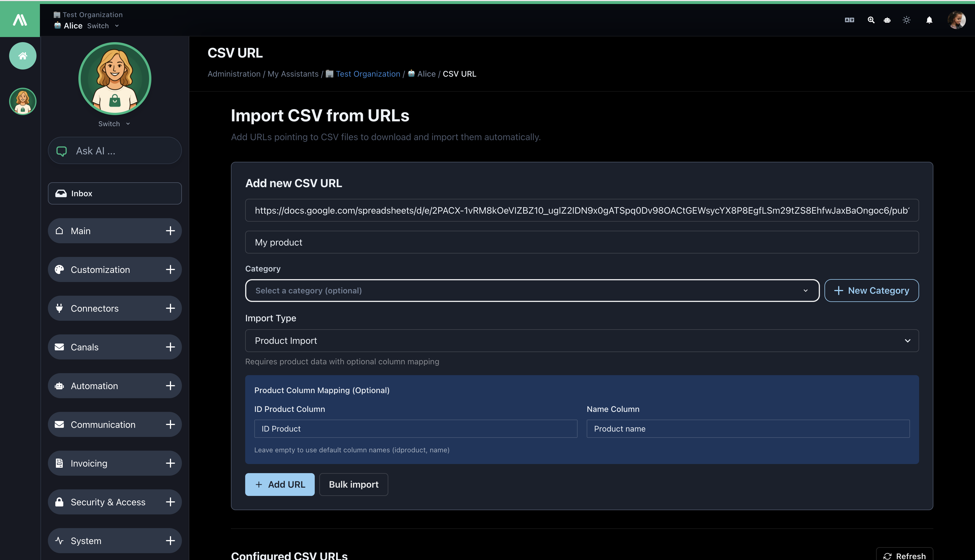Image resolution: width=975 pixels, height=560 pixels.
Task: Select the Connectors plug icon
Action: click(59, 308)
